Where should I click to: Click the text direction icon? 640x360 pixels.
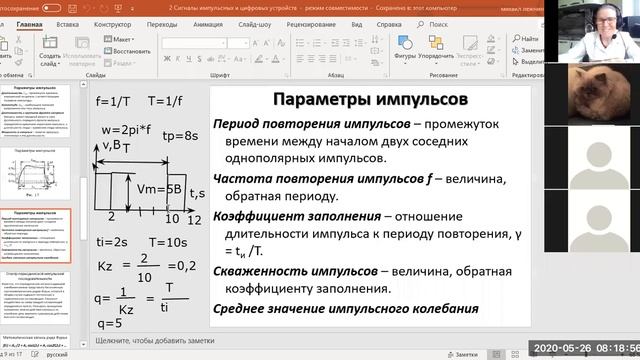tap(375, 39)
